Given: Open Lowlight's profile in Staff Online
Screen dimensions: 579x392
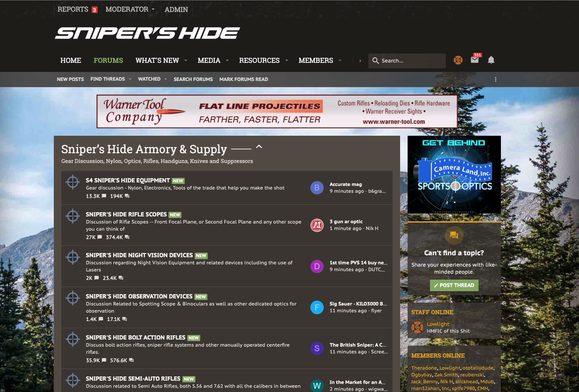Looking at the screenshot, I should point(438,324).
